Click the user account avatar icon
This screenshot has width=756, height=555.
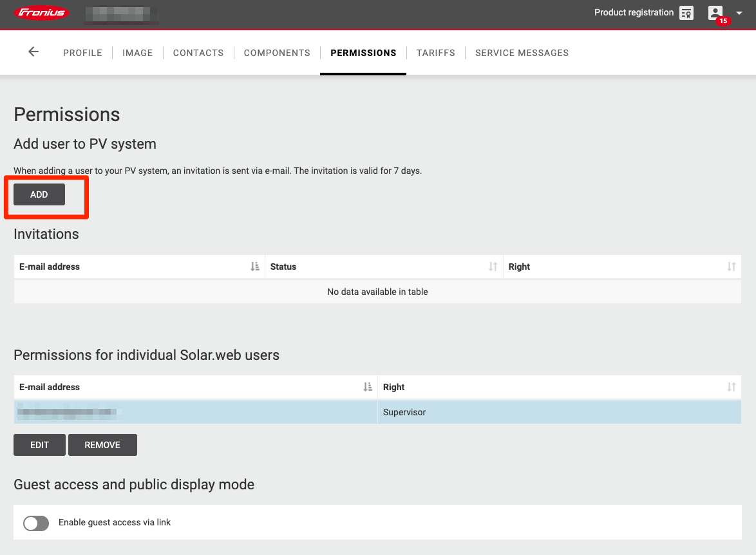(x=715, y=12)
